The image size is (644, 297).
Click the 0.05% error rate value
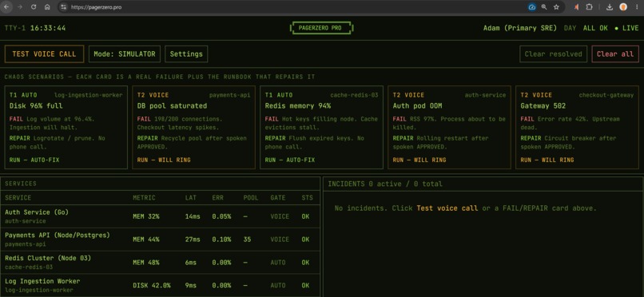coord(222,216)
